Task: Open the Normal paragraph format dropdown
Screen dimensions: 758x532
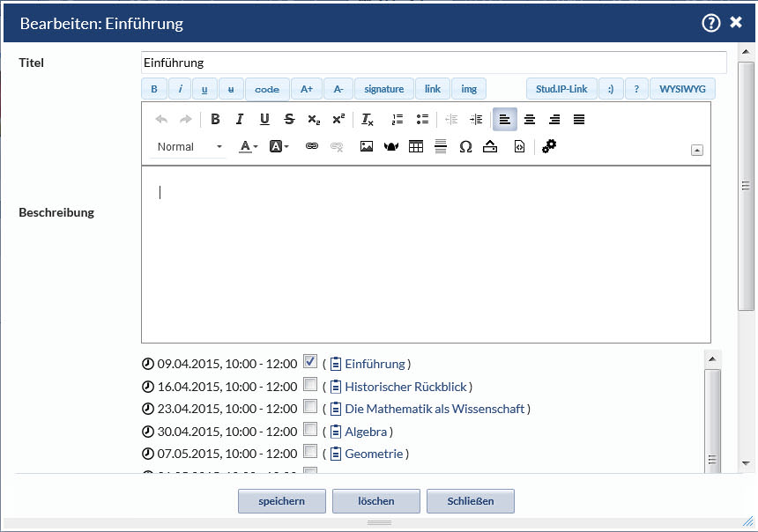Action: click(189, 147)
